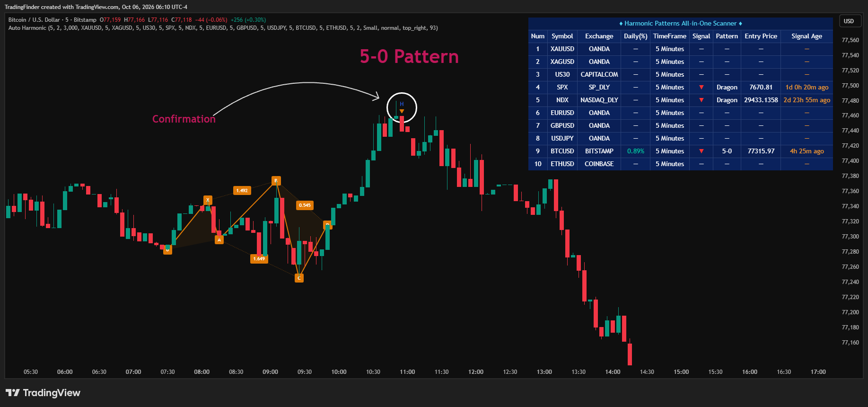Click the red signal arrow in BTCUSD row

[701, 151]
